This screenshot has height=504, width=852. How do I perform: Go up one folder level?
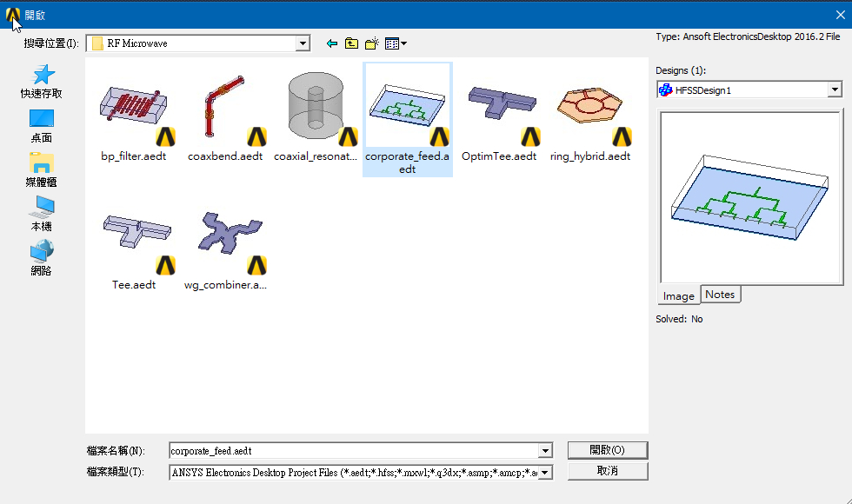point(351,43)
